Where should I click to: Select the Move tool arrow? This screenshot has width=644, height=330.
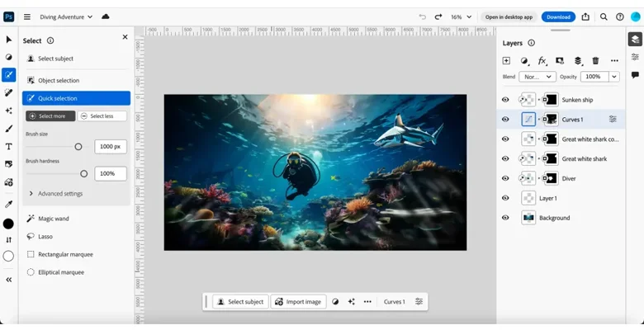coord(8,40)
